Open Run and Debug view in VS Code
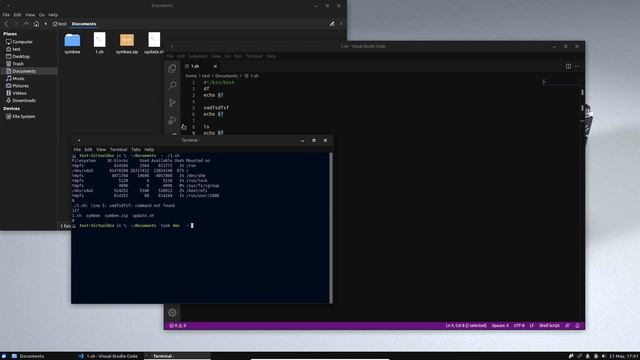640x360 pixels. pyautogui.click(x=172, y=120)
